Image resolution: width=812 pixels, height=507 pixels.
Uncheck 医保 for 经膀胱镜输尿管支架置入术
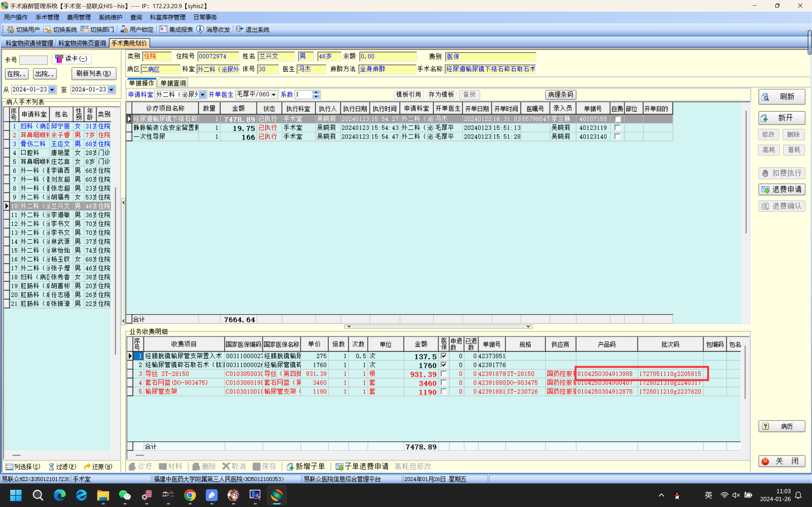tap(443, 356)
